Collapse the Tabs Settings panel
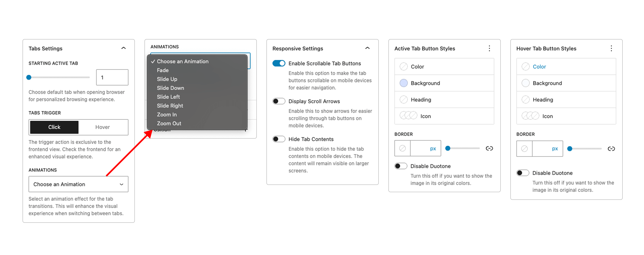The width and height of the screenshot is (644, 255). point(124,48)
